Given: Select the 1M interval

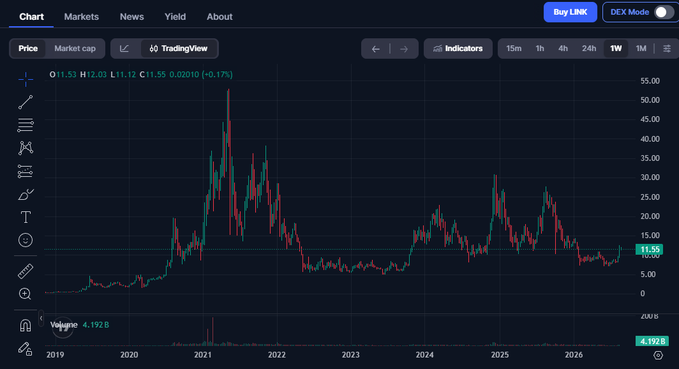Looking at the screenshot, I should [x=641, y=49].
